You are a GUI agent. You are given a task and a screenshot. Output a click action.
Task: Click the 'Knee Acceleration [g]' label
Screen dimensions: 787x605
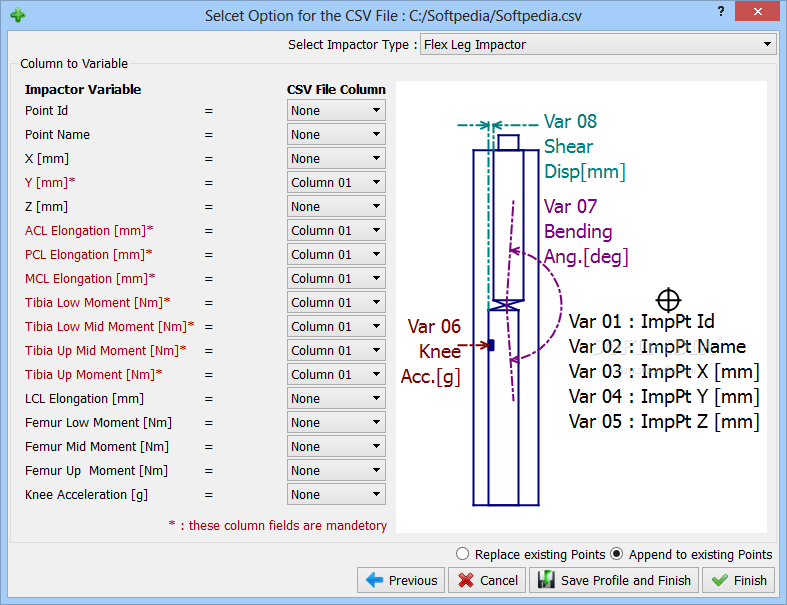86,495
